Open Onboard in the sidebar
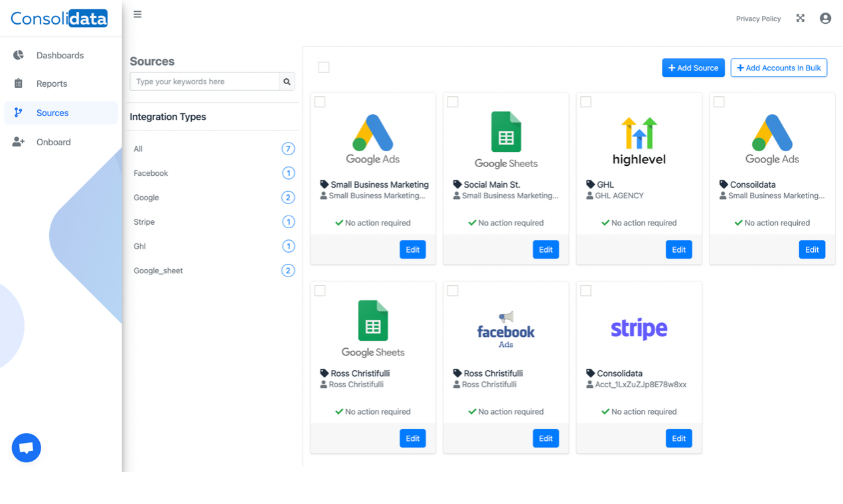The image size is (843, 504). pyautogui.click(x=61, y=142)
